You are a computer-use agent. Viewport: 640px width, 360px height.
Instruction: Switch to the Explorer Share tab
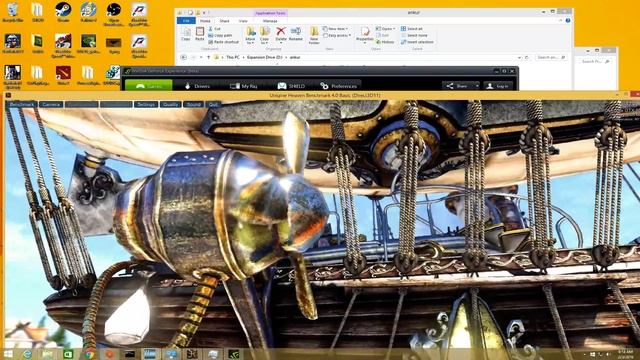(x=224, y=21)
